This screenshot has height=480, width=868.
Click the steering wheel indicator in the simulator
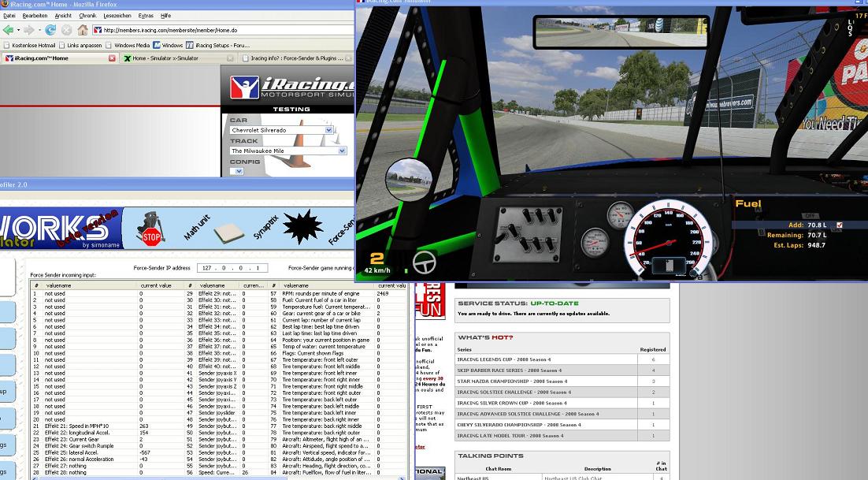[424, 262]
